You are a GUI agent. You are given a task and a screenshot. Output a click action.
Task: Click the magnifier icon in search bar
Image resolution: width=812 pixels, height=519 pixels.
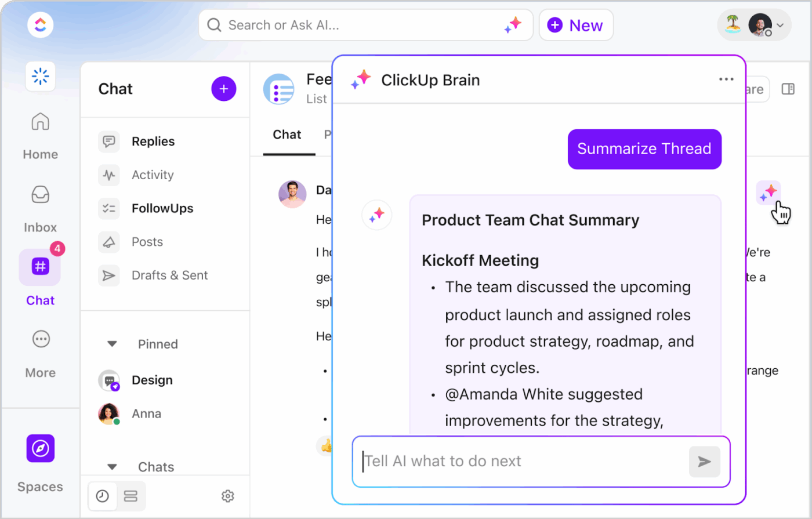214,25
